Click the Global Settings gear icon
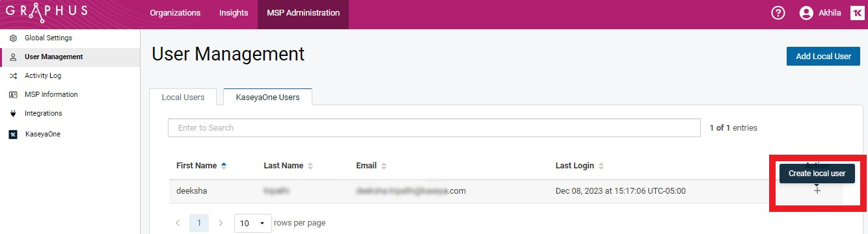The image size is (868, 234). (x=12, y=38)
